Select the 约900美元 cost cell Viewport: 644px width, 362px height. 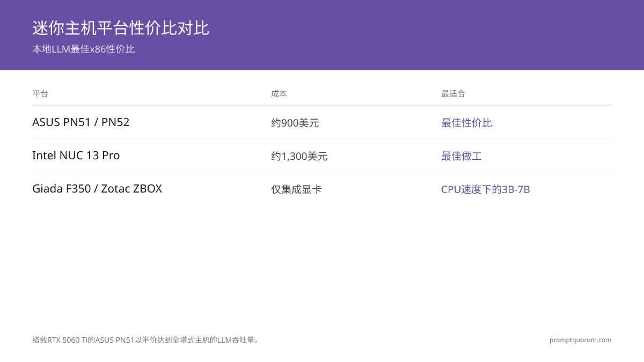[x=295, y=123]
